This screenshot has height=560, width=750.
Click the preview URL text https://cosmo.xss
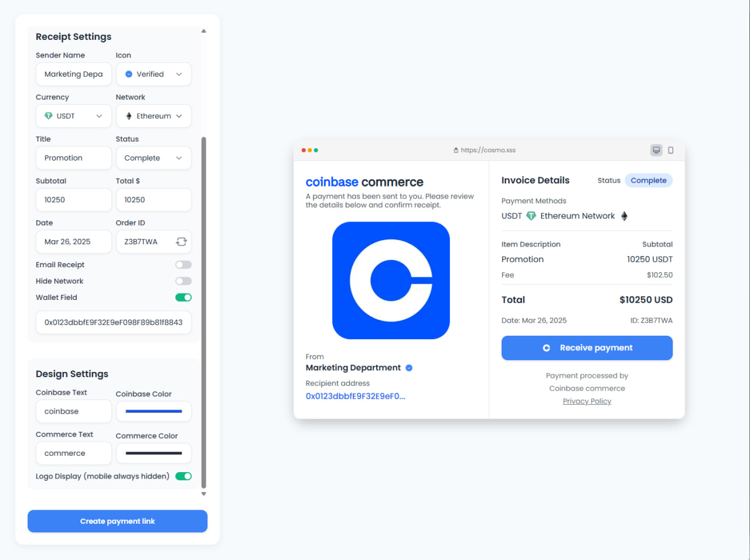(x=488, y=151)
